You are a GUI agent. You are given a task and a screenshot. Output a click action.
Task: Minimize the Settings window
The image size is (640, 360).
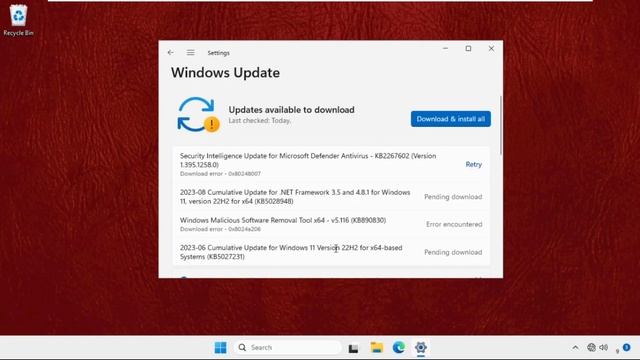pyautogui.click(x=445, y=49)
